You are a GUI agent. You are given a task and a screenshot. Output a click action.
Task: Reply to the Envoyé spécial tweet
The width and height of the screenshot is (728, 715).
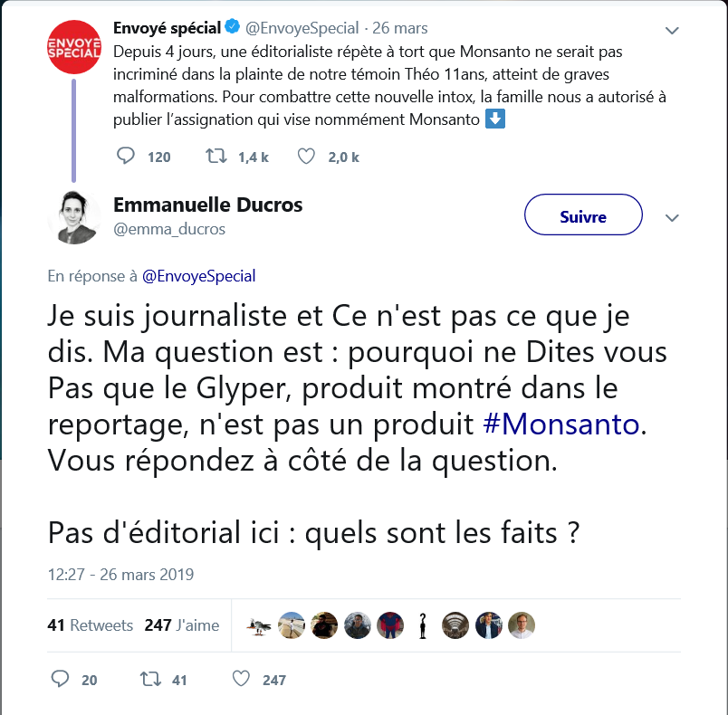click(127, 157)
